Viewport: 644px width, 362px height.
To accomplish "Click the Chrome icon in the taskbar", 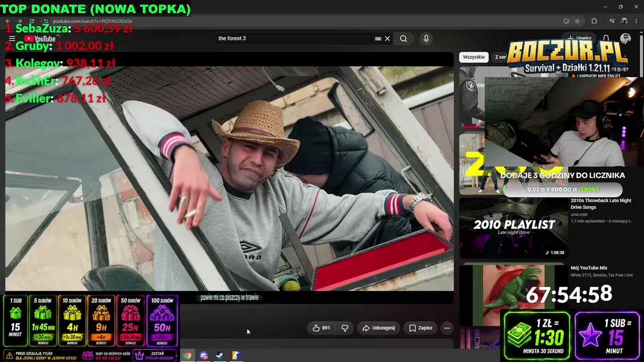I will 187,355.
